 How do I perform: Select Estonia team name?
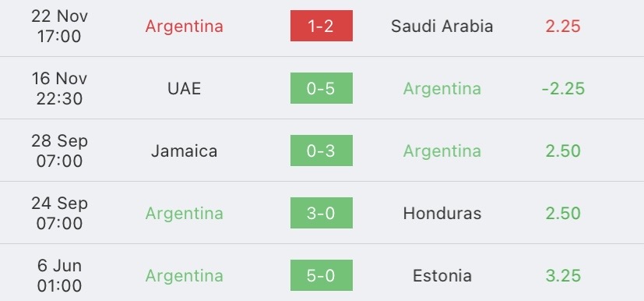pyautogui.click(x=442, y=275)
